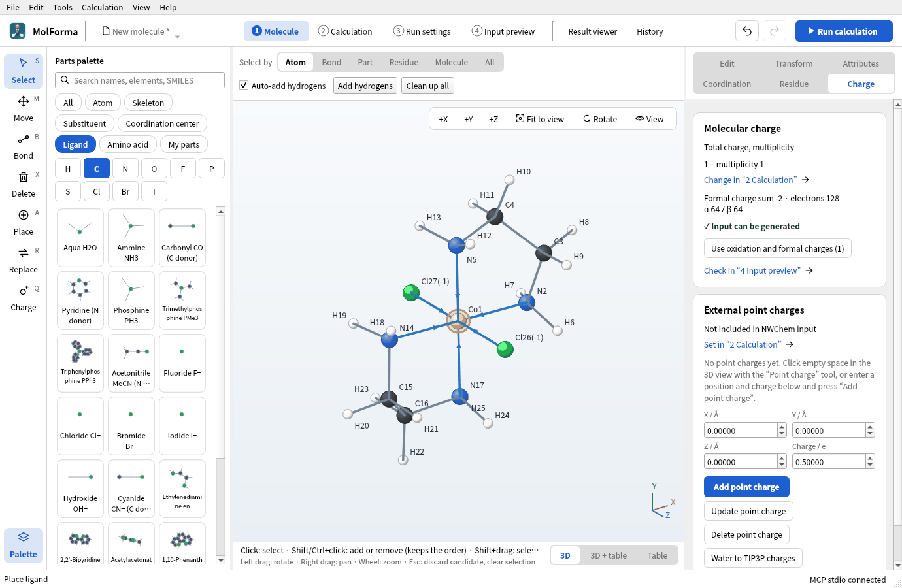Decrease the Charge / e spinner value
Screen dimensions: 902x588
point(870,465)
